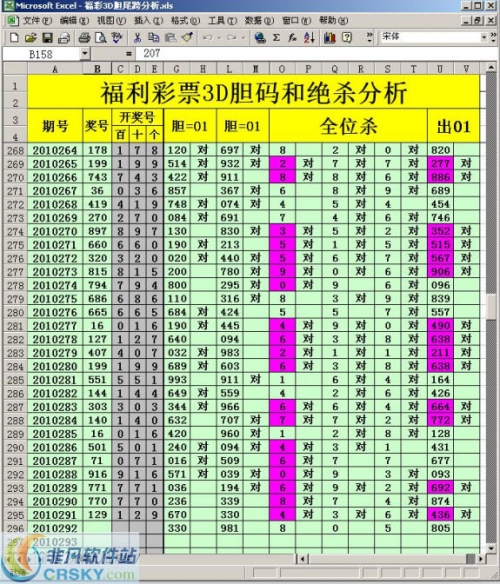Open the font name dropdown for 宋体

[484, 37]
